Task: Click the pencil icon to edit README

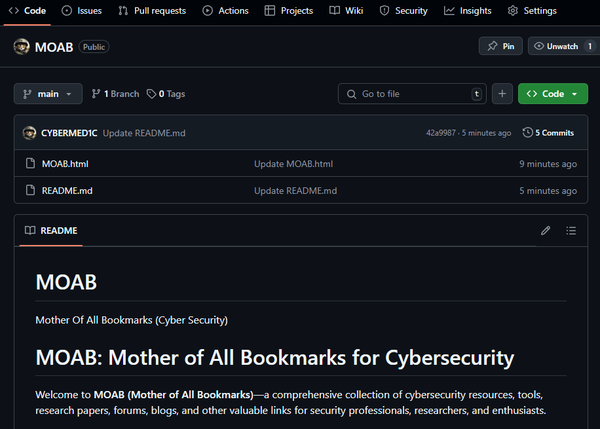Action: (x=545, y=230)
